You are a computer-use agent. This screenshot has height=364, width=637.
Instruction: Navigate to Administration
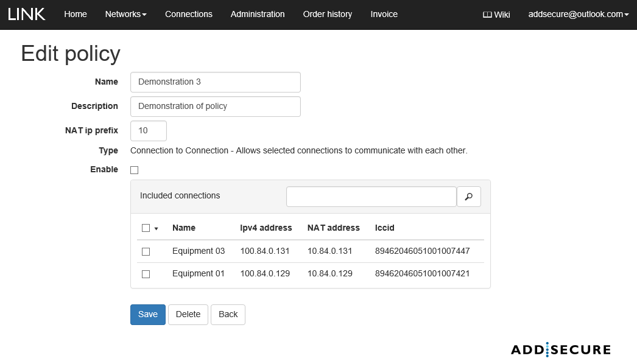pyautogui.click(x=258, y=14)
